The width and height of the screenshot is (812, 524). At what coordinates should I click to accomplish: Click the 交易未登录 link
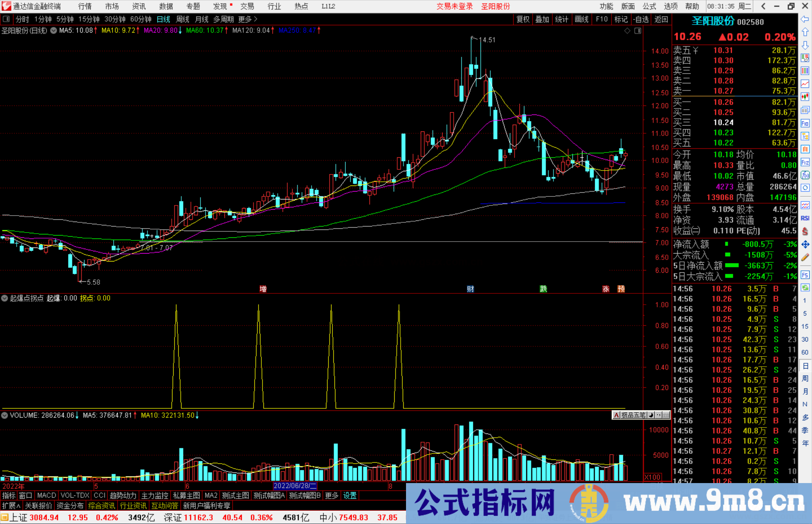pyautogui.click(x=454, y=6)
